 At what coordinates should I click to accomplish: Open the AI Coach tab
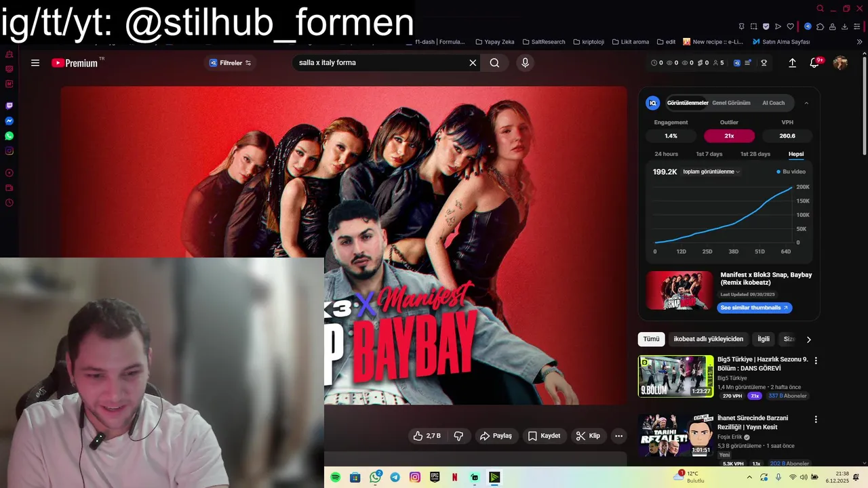click(773, 103)
